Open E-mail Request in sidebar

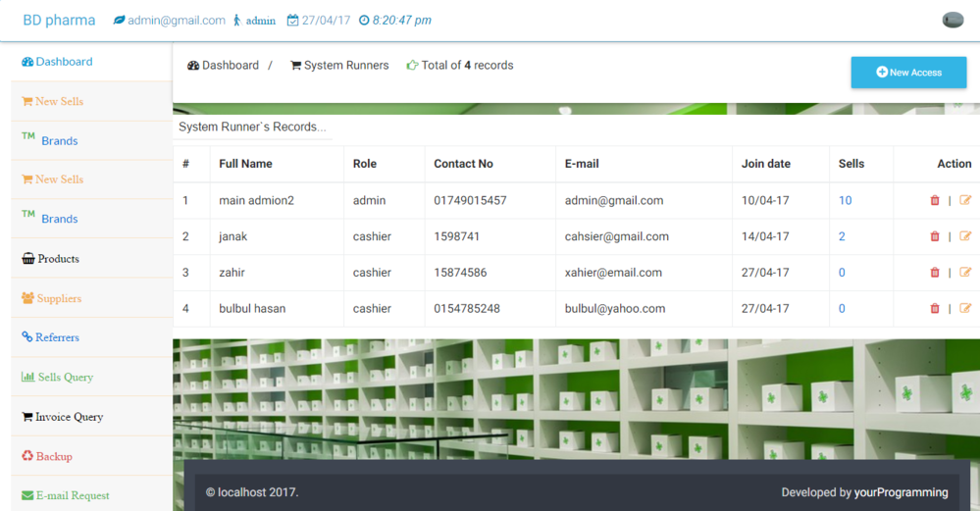point(73,495)
